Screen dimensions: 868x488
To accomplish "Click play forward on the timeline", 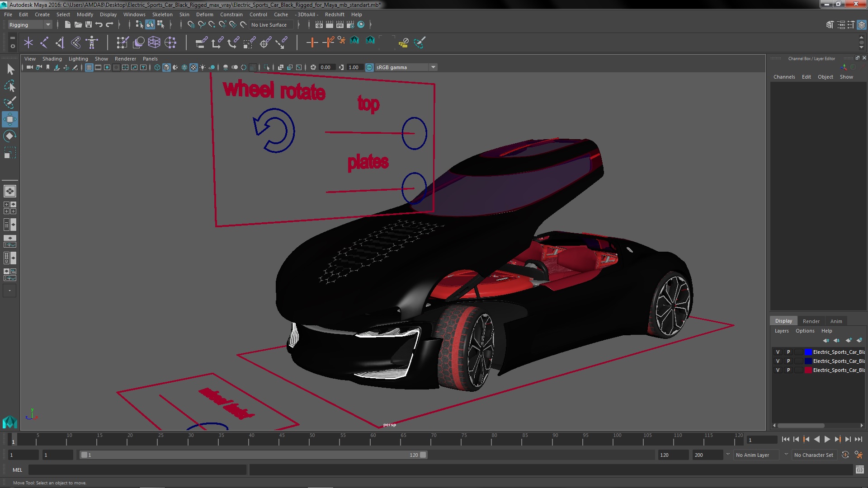I will point(827,439).
